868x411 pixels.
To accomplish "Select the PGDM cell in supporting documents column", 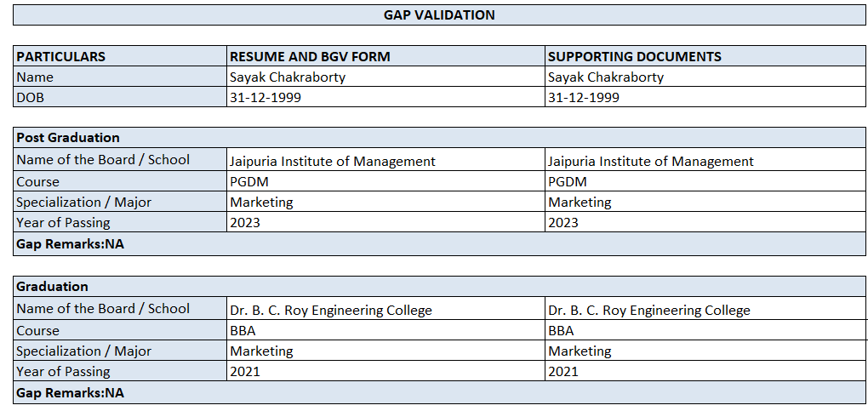I will pos(568,181).
